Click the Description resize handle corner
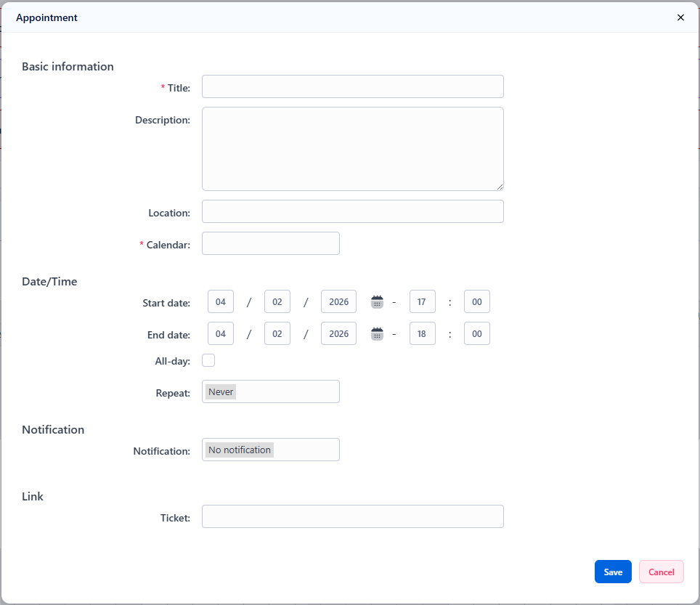Image resolution: width=700 pixels, height=605 pixels. tap(500, 187)
